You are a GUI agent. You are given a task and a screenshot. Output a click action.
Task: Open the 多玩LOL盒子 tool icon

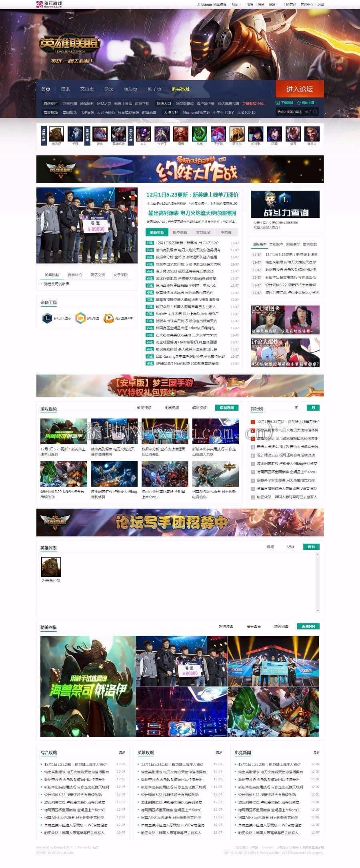pos(47,318)
